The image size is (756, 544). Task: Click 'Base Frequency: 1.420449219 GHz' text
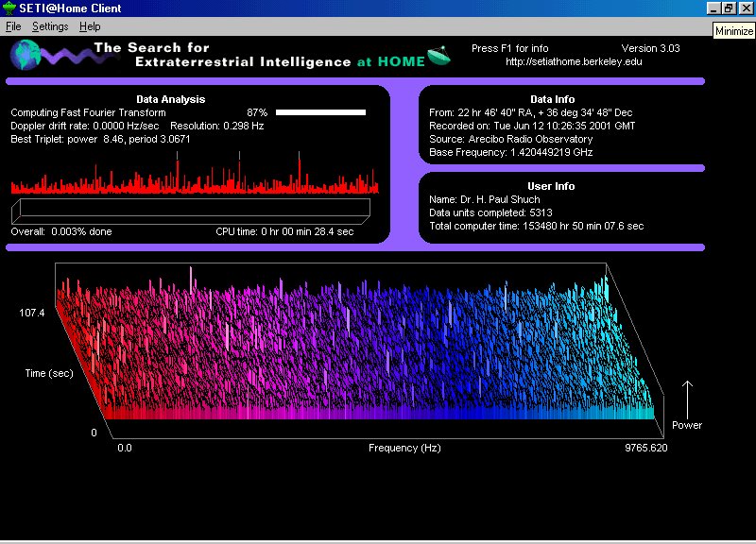click(511, 152)
